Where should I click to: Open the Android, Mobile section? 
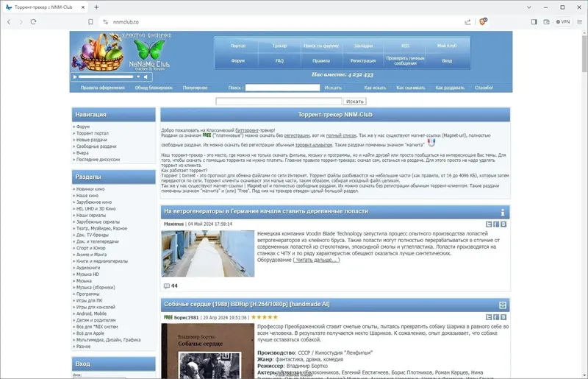(91, 314)
